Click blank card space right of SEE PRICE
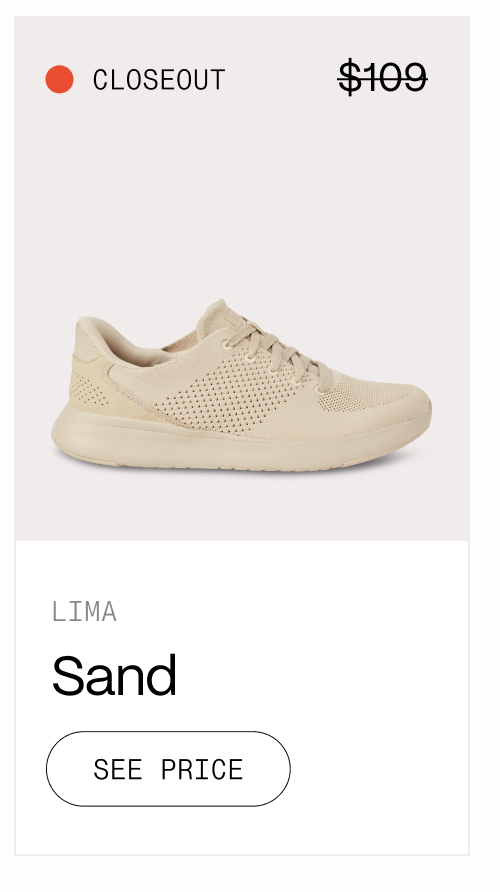 pyautogui.click(x=378, y=769)
